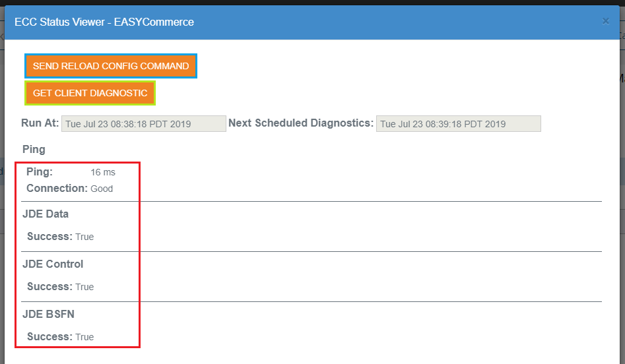Click the Run At label
The height and width of the screenshot is (364, 625).
(x=40, y=123)
